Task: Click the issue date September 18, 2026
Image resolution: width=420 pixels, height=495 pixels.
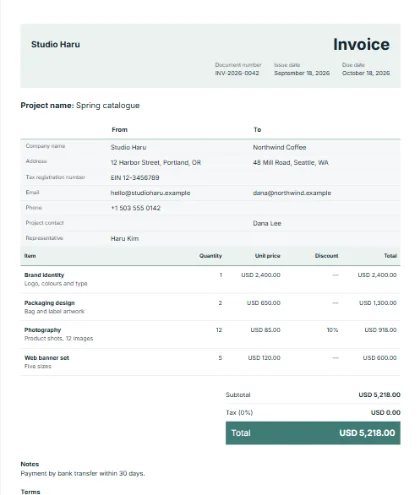Action: [302, 73]
